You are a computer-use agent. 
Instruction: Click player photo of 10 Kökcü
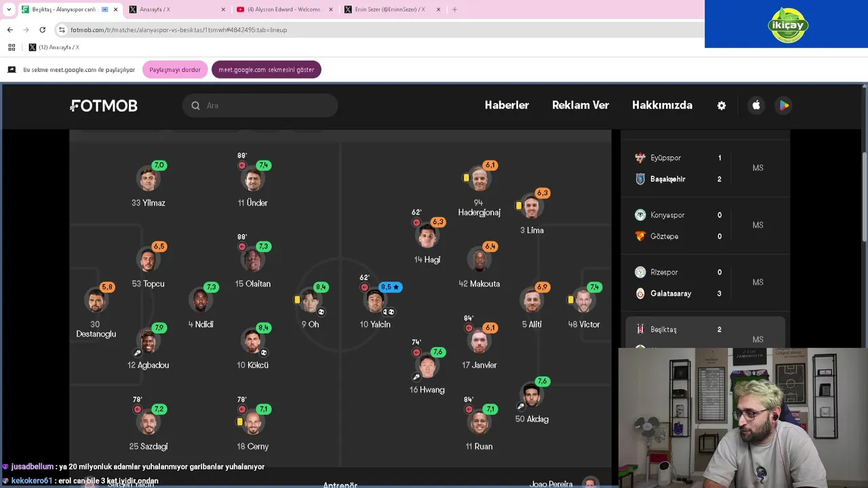(x=252, y=342)
